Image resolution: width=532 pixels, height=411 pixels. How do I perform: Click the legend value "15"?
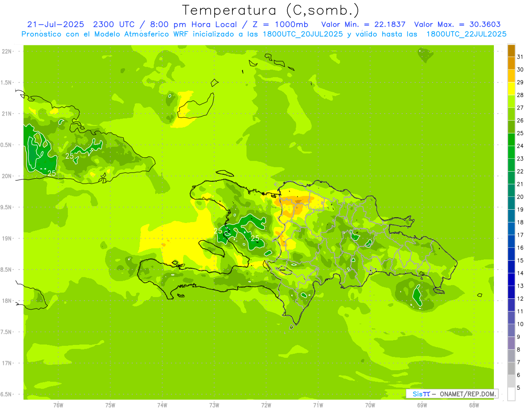[x=520, y=260]
